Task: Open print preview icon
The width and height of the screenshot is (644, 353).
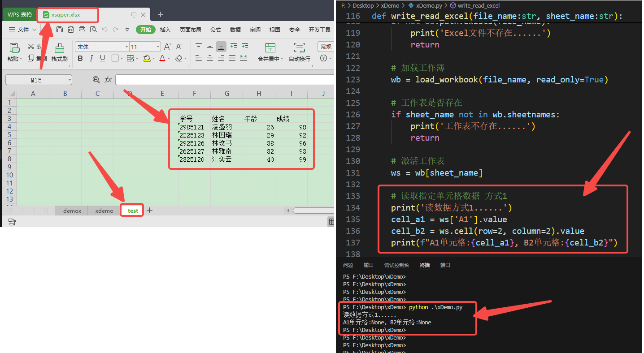Action: click(93, 30)
